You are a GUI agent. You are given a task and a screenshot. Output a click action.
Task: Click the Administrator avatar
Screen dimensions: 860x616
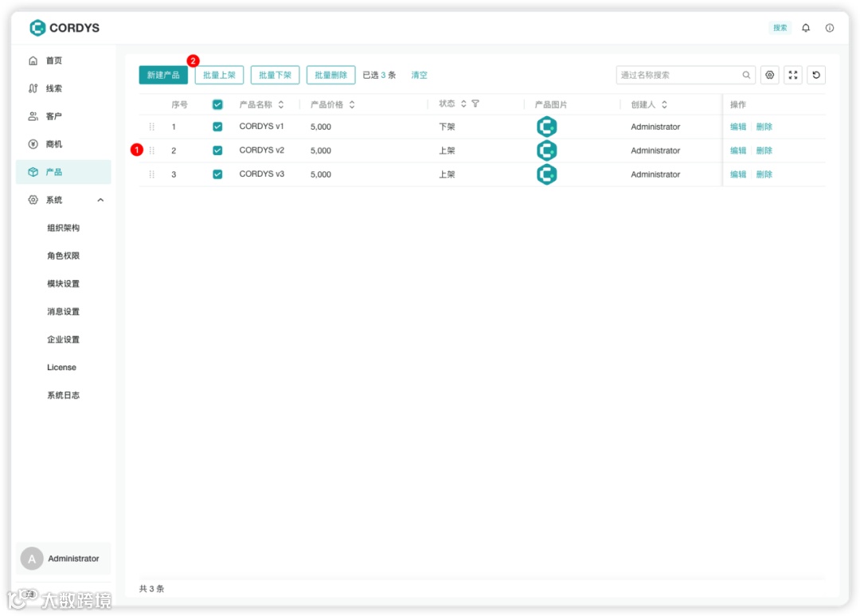point(32,559)
